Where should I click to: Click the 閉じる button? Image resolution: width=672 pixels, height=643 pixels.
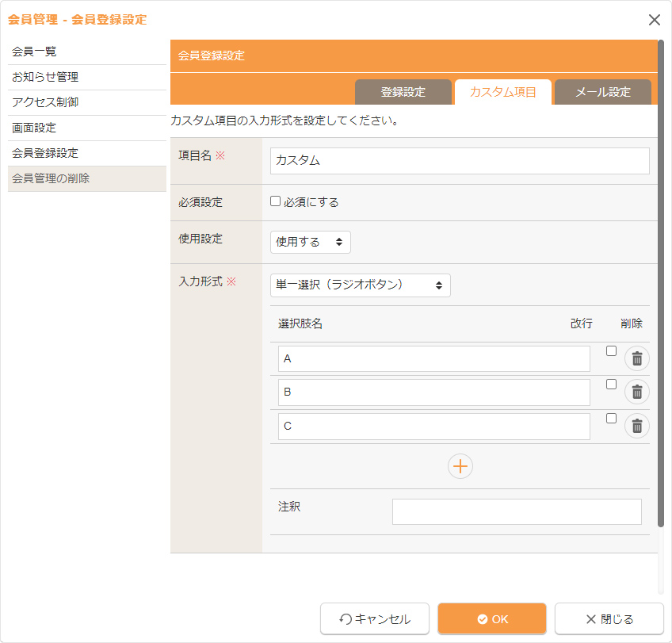pyautogui.click(x=609, y=619)
